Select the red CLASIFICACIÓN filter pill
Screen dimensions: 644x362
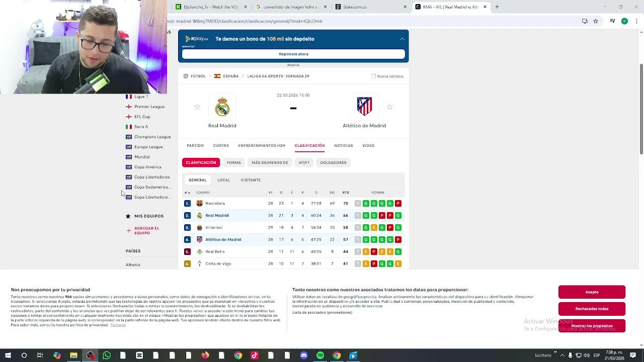[x=201, y=162]
